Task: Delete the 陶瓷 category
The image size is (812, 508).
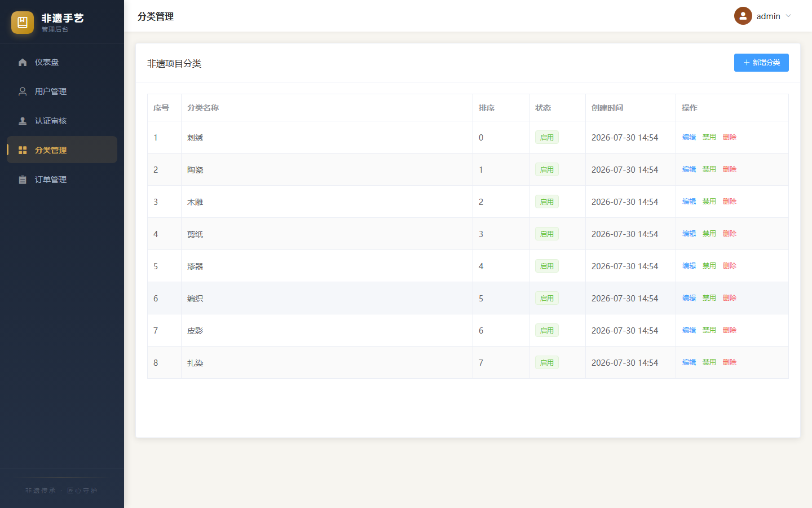Action: [x=730, y=169]
